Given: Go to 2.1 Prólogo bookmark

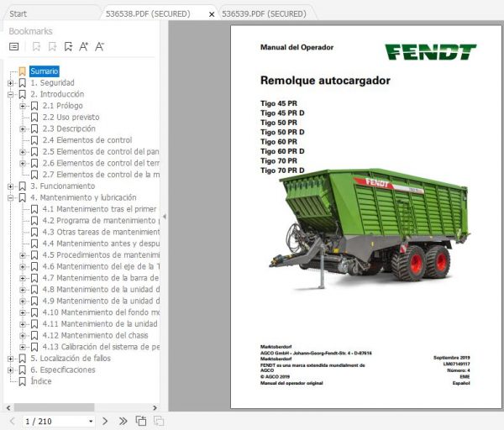Looking at the screenshot, I should [x=63, y=106].
